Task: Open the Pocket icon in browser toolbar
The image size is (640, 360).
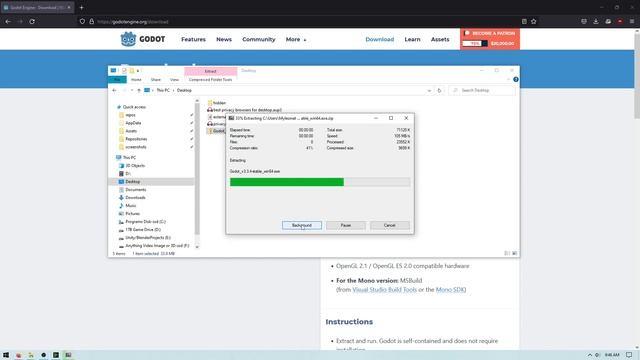Action: click(x=584, y=21)
